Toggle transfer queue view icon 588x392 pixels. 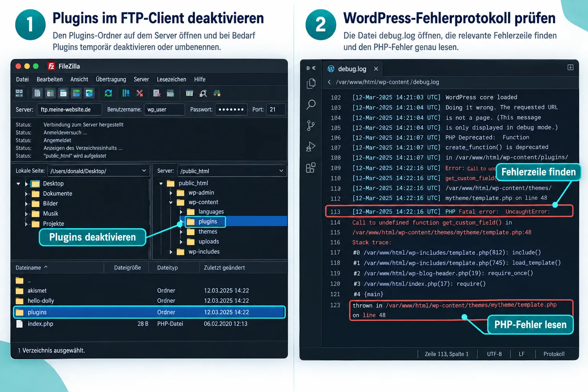77,93
